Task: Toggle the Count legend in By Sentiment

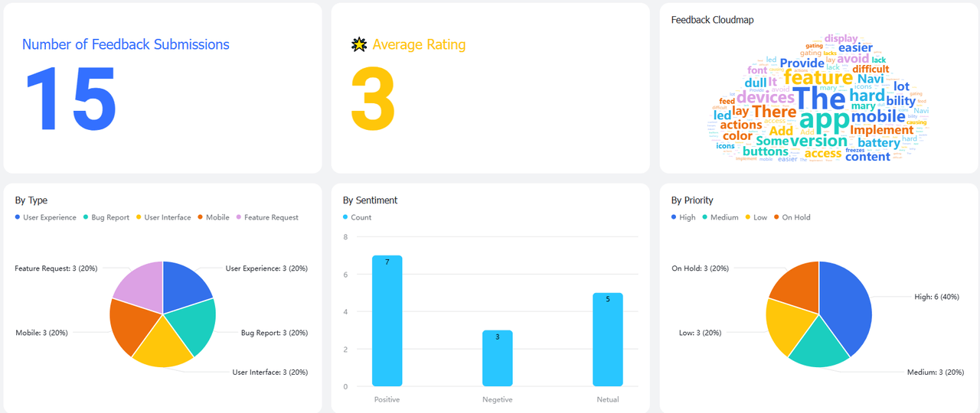Action: [357, 217]
